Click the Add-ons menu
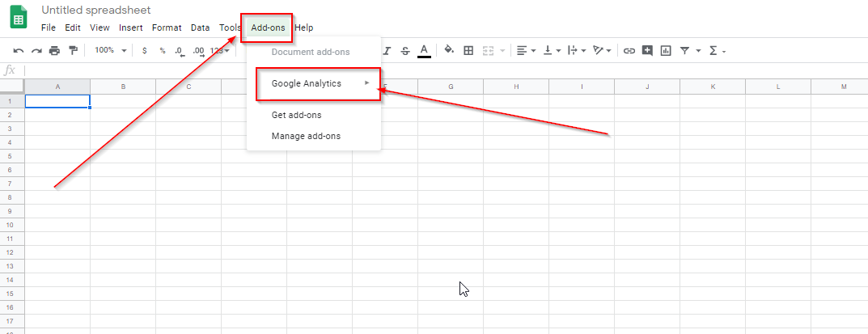This screenshot has height=334, width=868. click(269, 27)
